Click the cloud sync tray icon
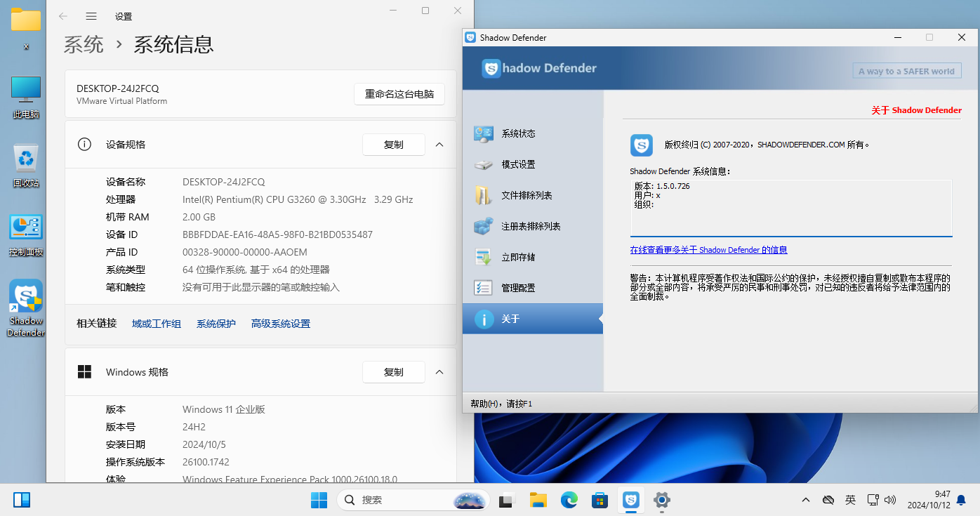Image resolution: width=980 pixels, height=516 pixels. click(x=828, y=500)
